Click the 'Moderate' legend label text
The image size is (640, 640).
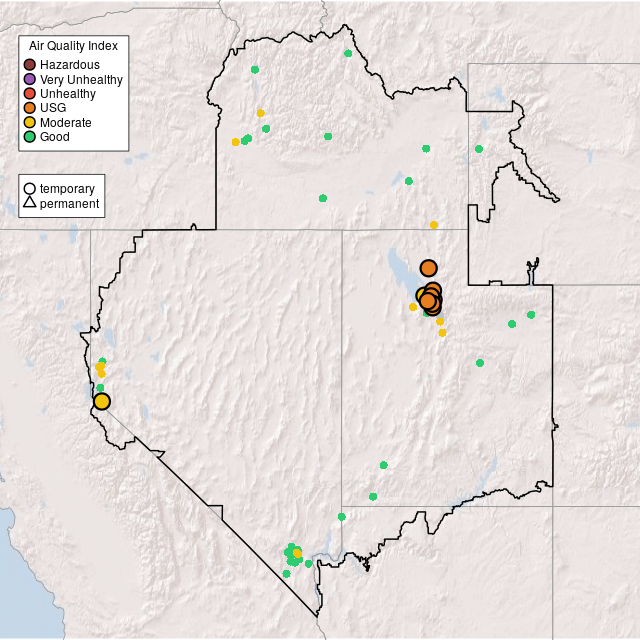coord(66,123)
